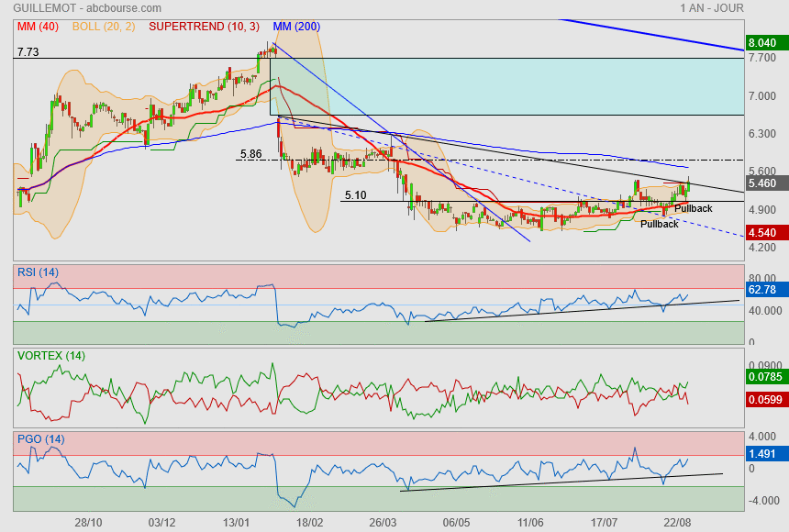The width and height of the screenshot is (789, 532).
Task: Click the red 4.540 price tag
Action: click(x=763, y=232)
